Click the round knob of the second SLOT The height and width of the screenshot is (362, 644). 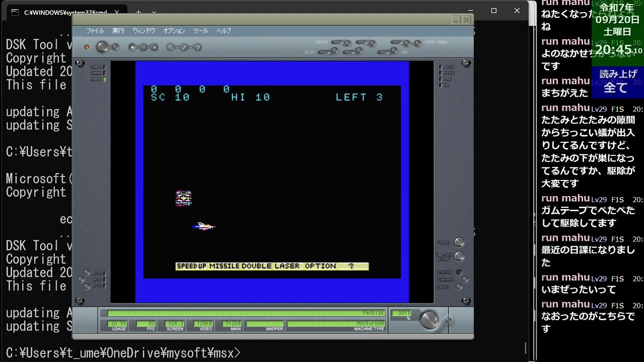[x=360, y=51]
